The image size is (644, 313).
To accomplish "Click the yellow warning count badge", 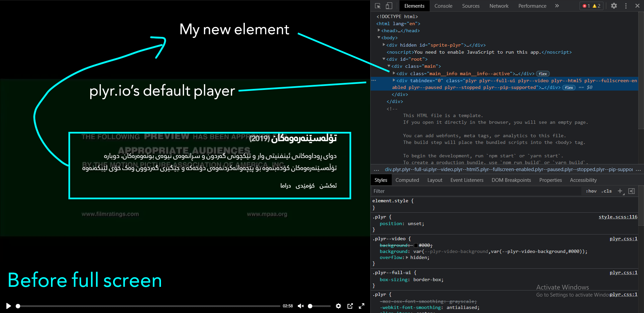I will tap(597, 6).
